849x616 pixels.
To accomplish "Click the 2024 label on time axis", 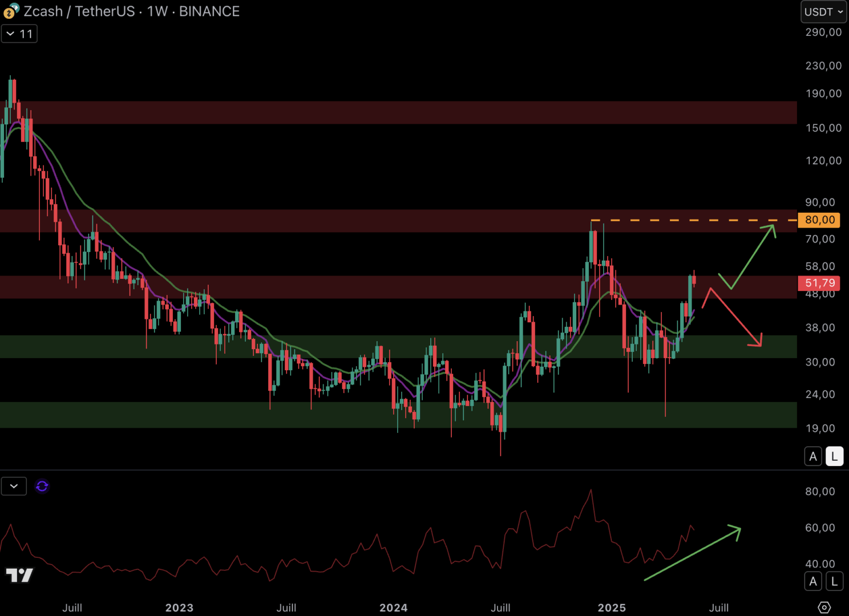I will coord(394,608).
